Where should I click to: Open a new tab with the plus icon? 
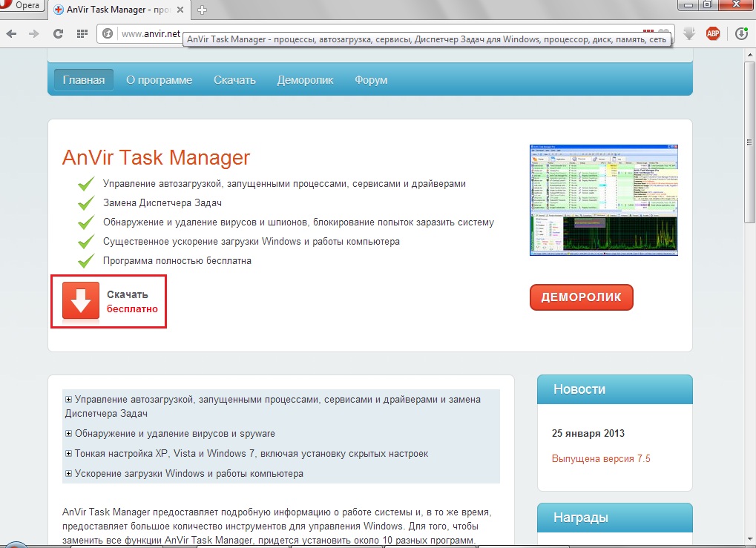click(203, 10)
